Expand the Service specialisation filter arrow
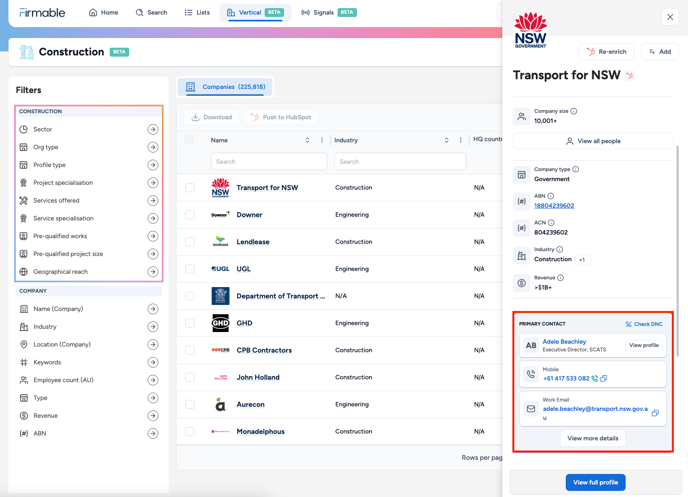 [153, 218]
